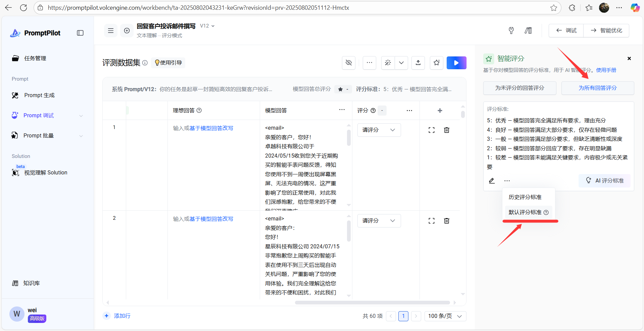Image resolution: width=644 pixels, height=331 pixels.
Task: Open the 使用手册 link
Action: pyautogui.click(x=606, y=70)
